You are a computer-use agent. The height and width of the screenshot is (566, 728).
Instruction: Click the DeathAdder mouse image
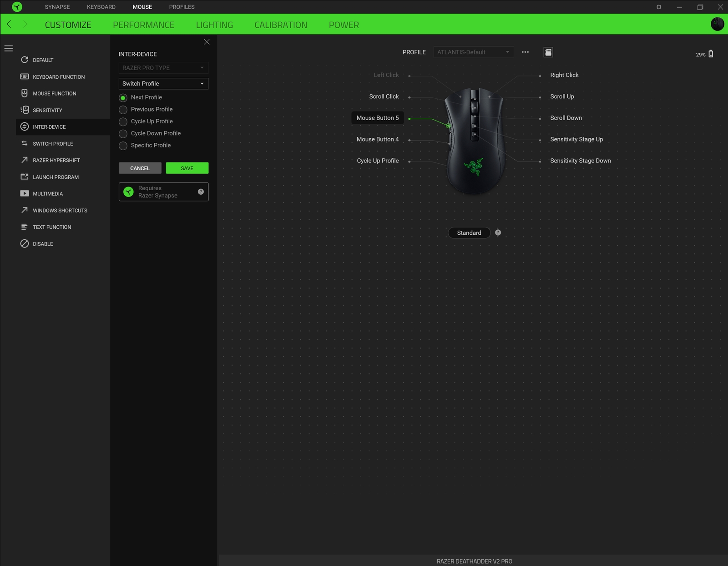pos(475,141)
